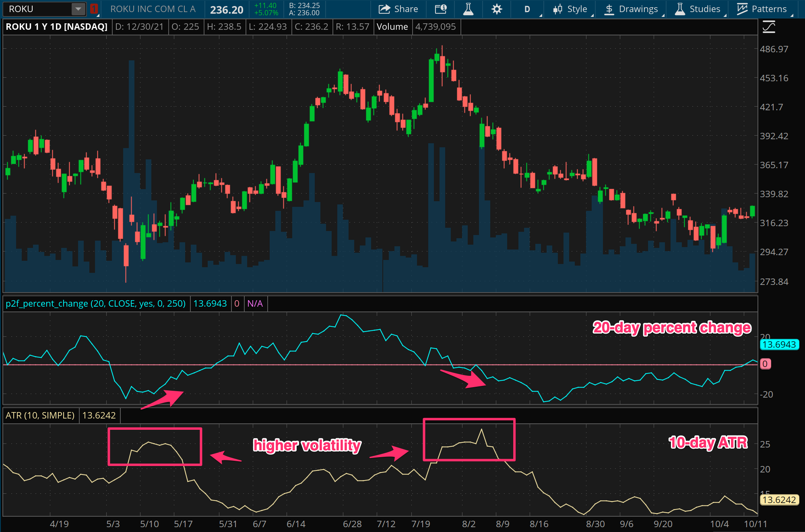Click the D: 12/30/21 date readout
The width and height of the screenshot is (805, 532).
pos(139,27)
